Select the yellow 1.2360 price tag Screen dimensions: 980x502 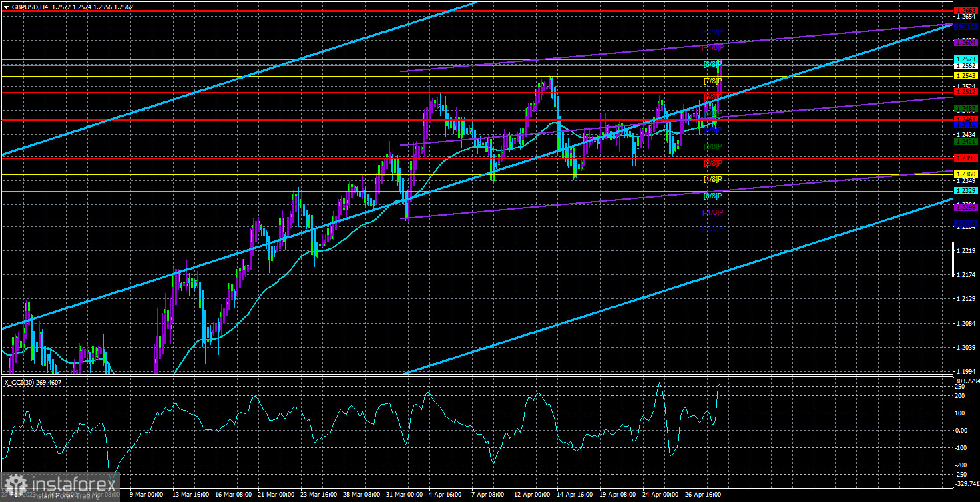[x=965, y=174]
